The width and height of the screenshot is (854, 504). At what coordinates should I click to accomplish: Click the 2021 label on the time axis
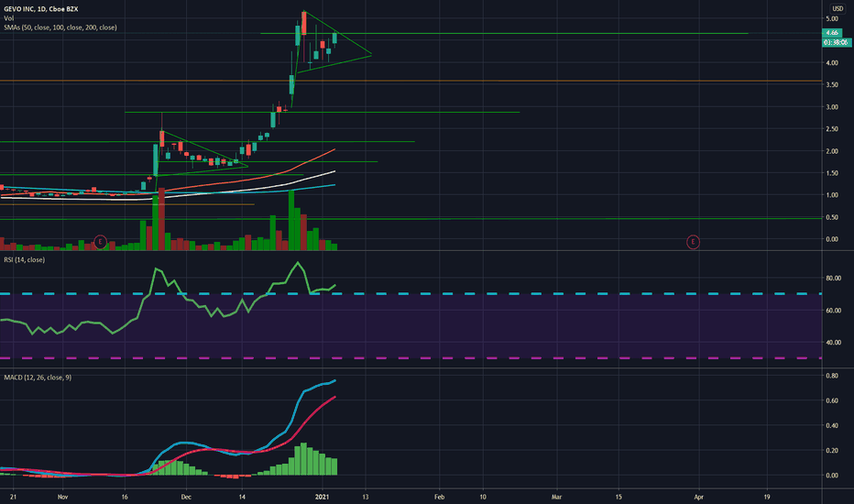point(323,497)
